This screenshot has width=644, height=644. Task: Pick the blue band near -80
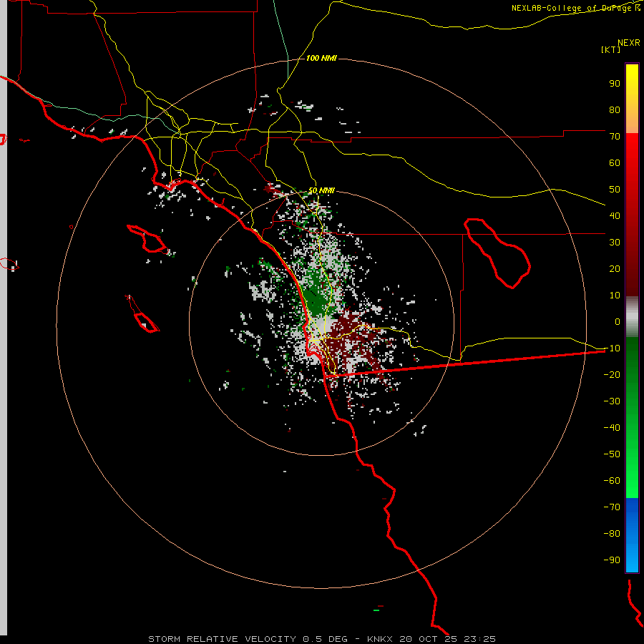632,534
